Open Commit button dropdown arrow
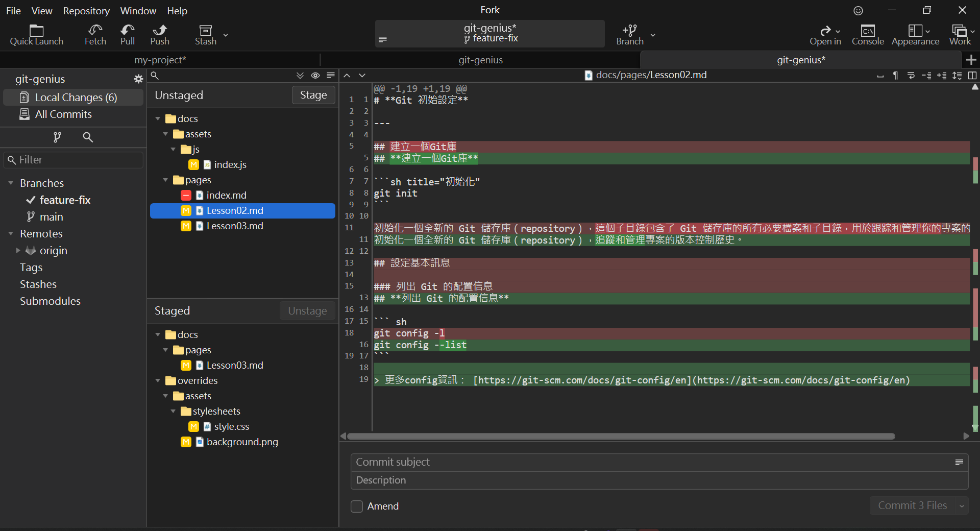Viewport: 980px width, 531px height. [x=962, y=506]
